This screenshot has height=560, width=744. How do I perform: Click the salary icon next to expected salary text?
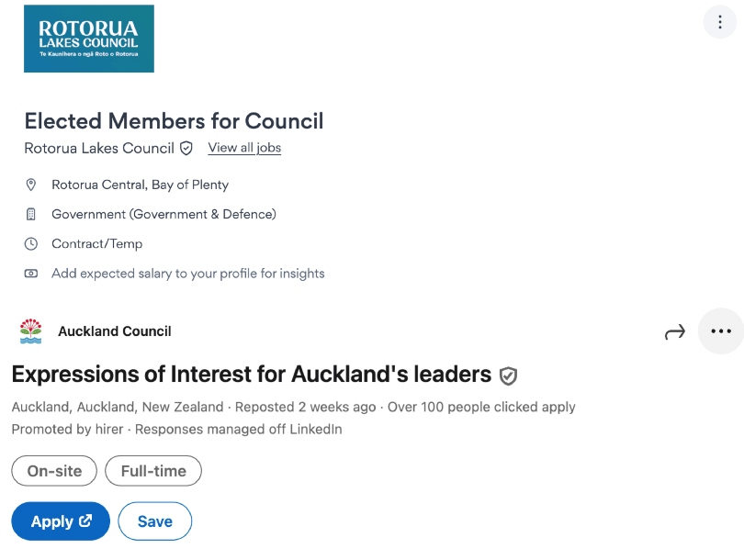[30, 273]
